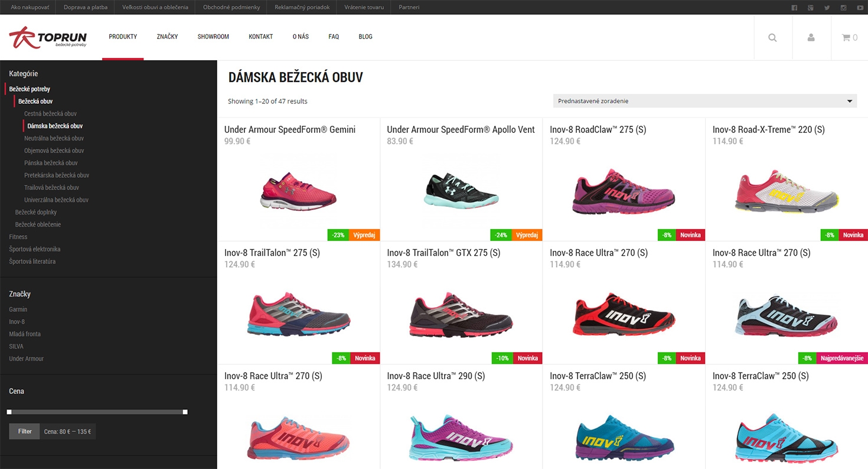
Task: Select 'Trailová bežecká obuv' category
Action: tap(51, 188)
